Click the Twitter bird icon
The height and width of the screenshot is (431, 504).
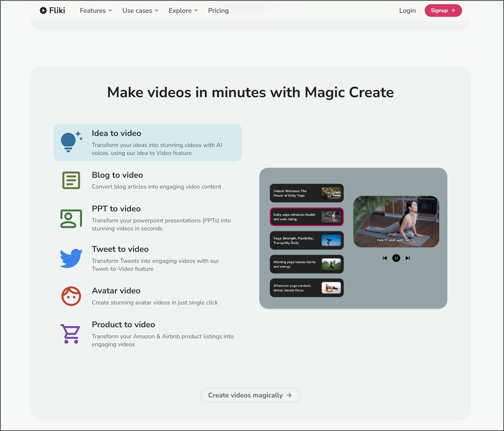pyautogui.click(x=71, y=259)
